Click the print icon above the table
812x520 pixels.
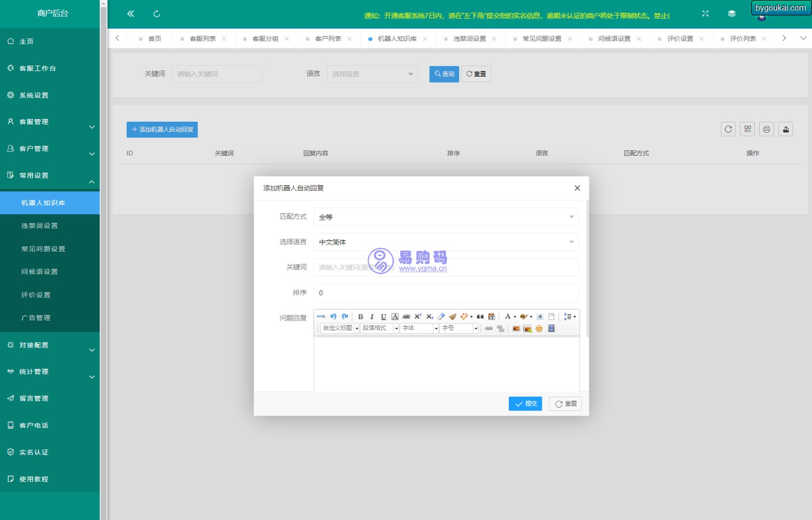(766, 129)
